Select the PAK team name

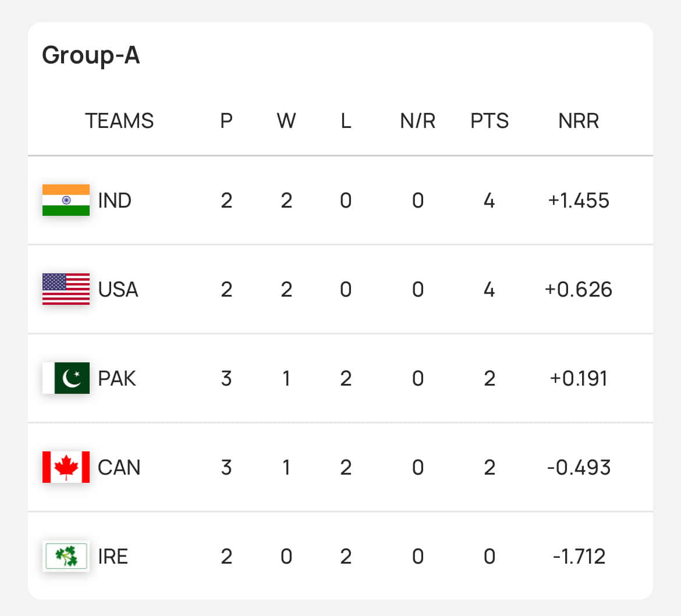coord(117,379)
